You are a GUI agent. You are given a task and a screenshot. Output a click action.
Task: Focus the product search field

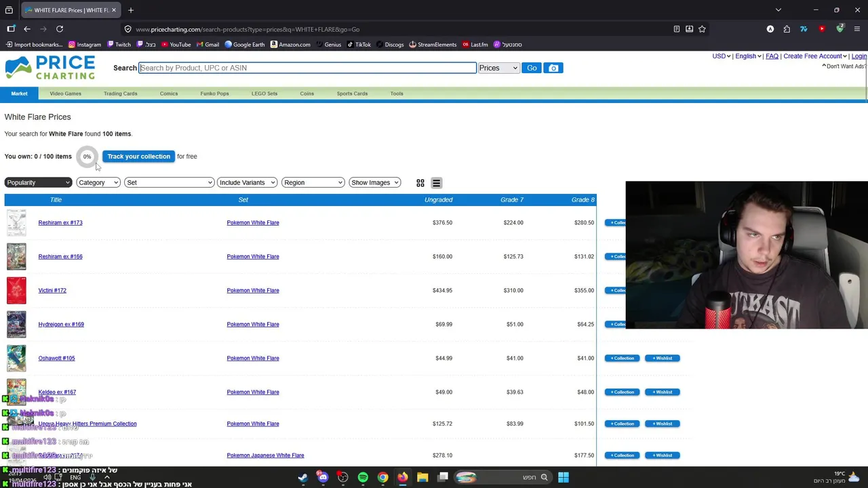point(307,68)
